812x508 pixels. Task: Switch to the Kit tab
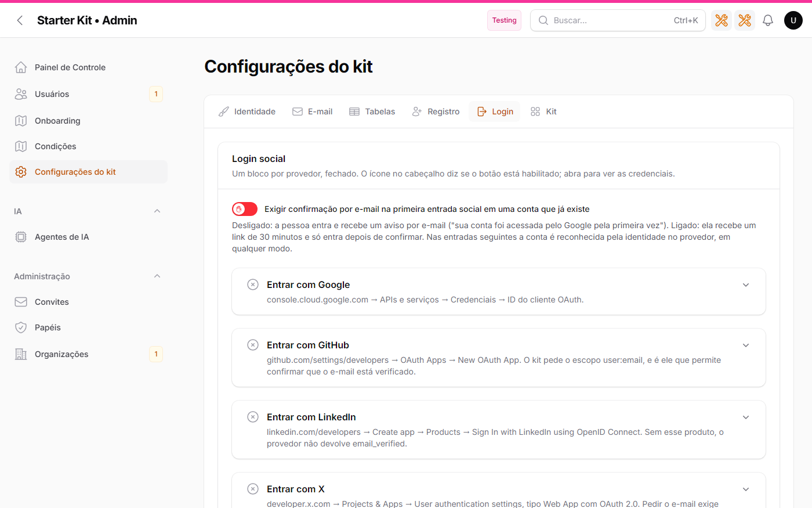coord(543,111)
